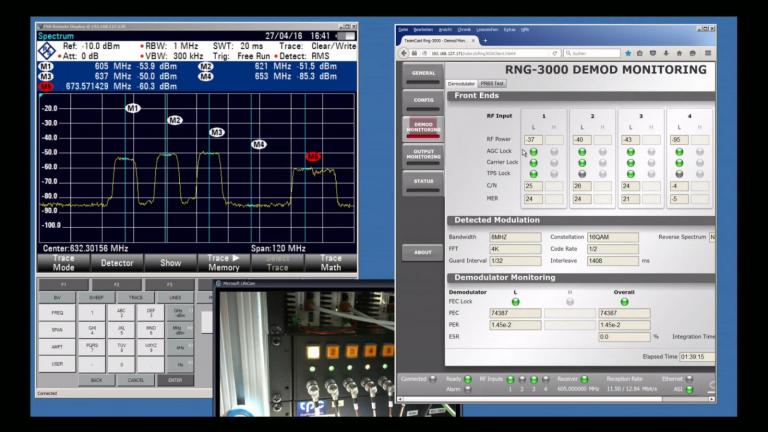This screenshot has height=432, width=768.
Task: Click the browser back arrow button
Action: 404,53
